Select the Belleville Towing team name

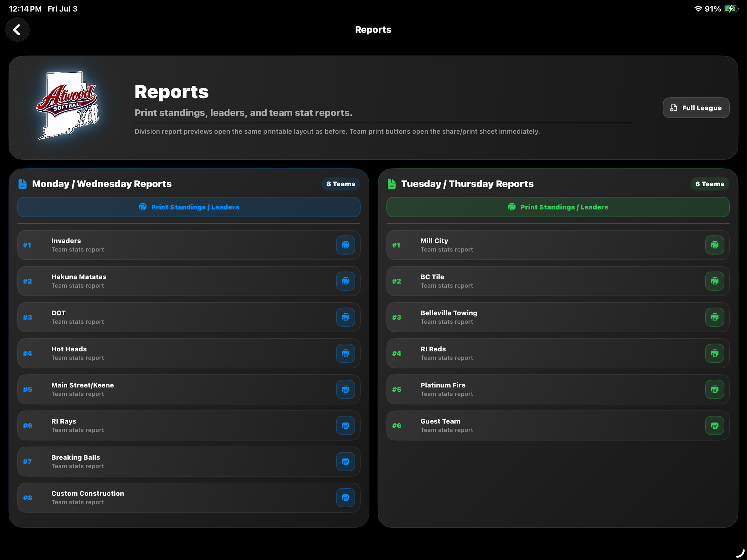[449, 313]
